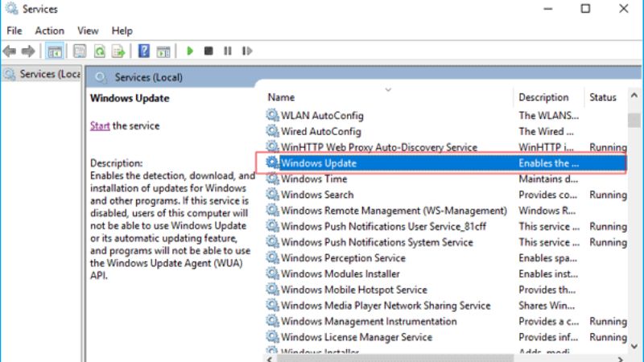Click the Forward arrow in the toolbar

[28, 51]
